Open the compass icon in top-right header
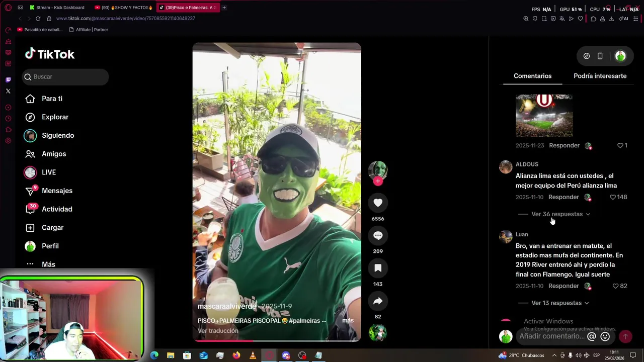The image size is (644, 362). [x=587, y=56]
